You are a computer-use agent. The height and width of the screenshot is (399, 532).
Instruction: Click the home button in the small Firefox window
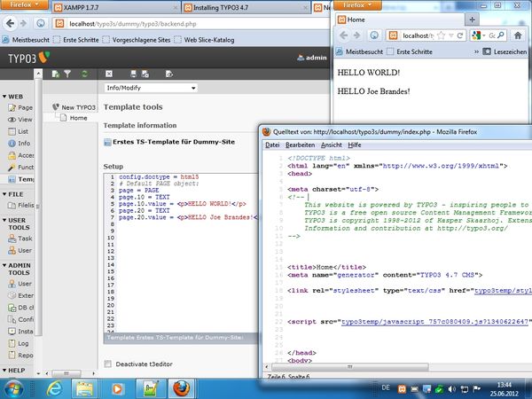519,35
